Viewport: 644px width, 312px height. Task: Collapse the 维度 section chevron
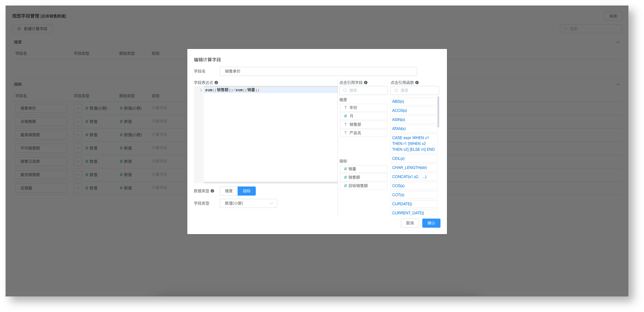617,42
